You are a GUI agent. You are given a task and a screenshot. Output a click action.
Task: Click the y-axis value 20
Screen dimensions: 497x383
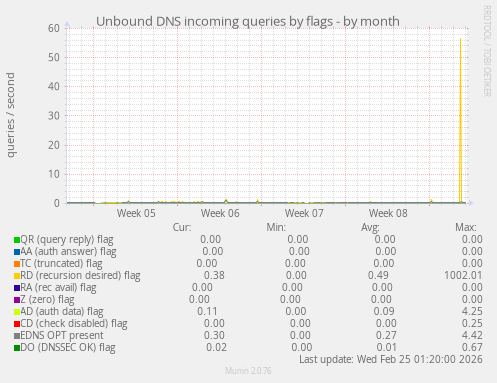click(54, 145)
